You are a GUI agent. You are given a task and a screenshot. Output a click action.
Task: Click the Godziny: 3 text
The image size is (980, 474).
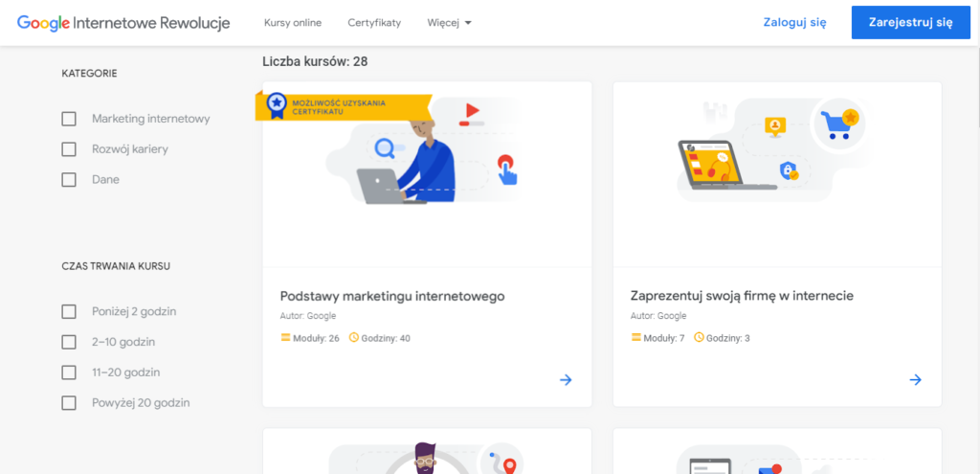(728, 338)
